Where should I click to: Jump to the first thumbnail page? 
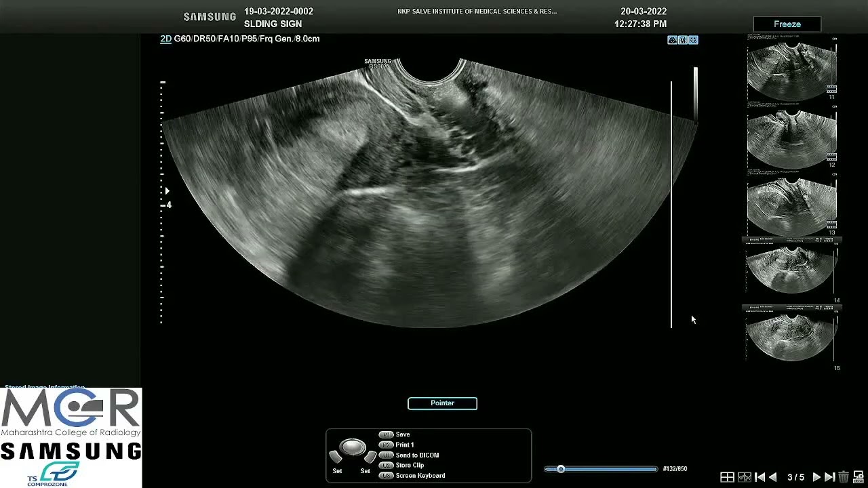pyautogui.click(x=760, y=477)
